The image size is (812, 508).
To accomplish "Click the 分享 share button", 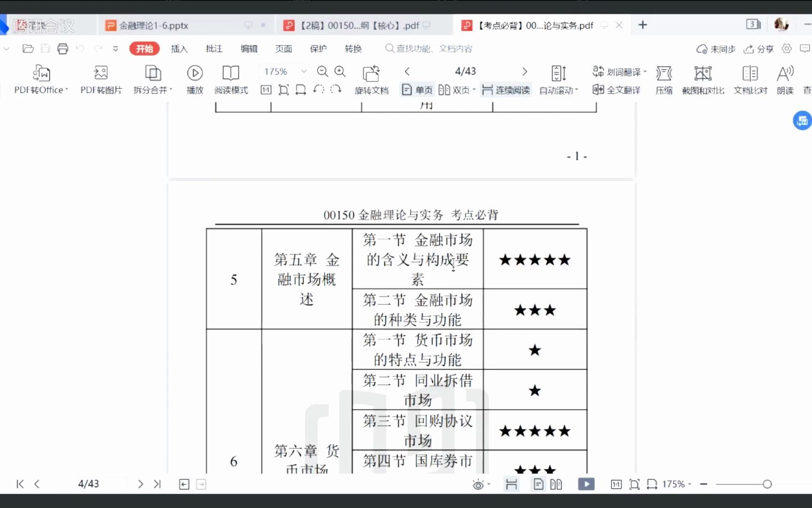I will coord(759,49).
